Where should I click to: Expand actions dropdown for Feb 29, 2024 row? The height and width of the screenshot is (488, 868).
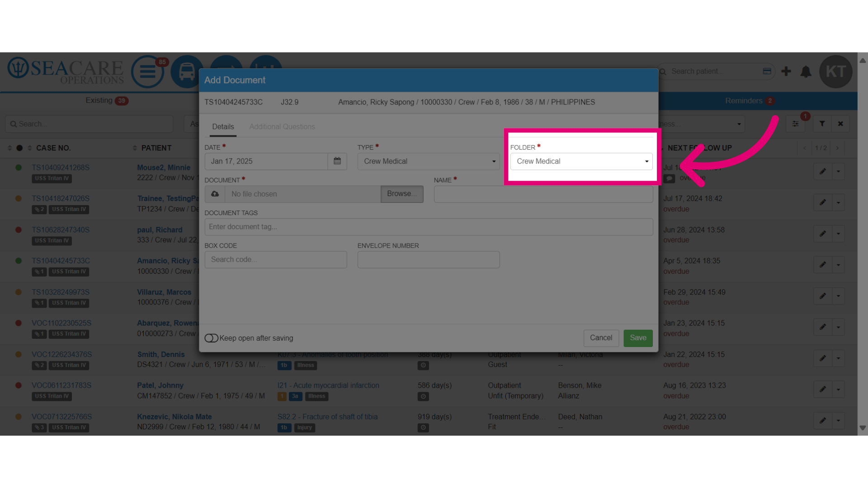coord(838,296)
